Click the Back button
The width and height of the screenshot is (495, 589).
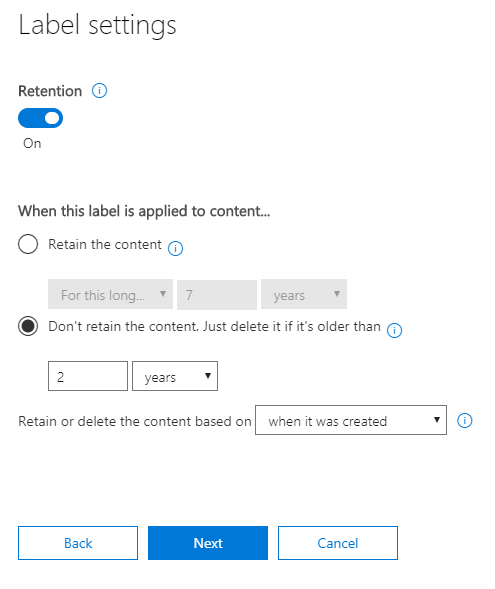[x=78, y=543]
